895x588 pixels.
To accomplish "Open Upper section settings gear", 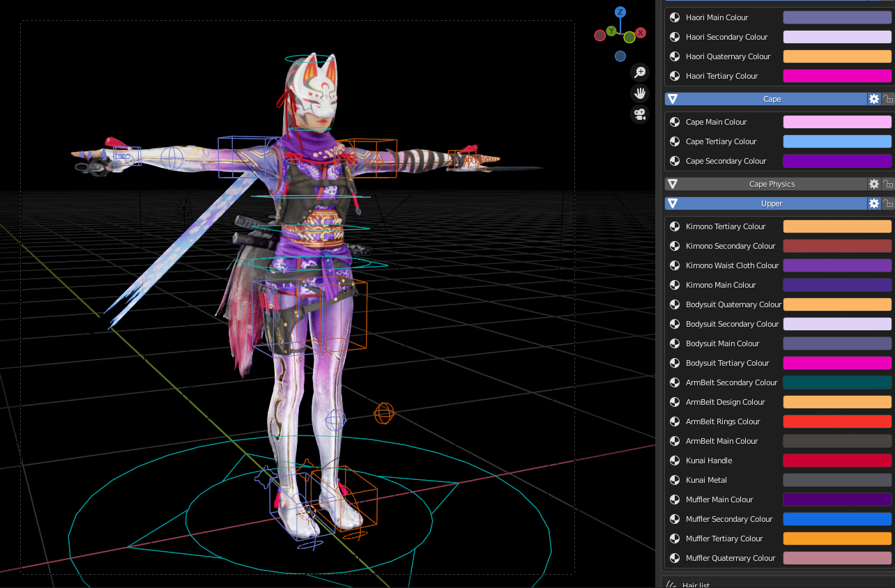I will [874, 203].
